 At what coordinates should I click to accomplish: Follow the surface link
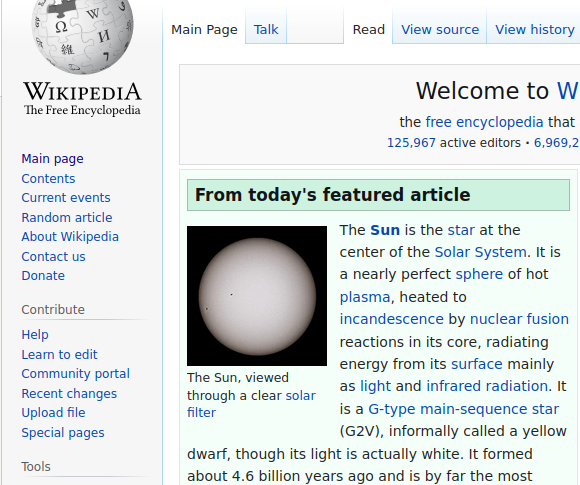point(477,364)
